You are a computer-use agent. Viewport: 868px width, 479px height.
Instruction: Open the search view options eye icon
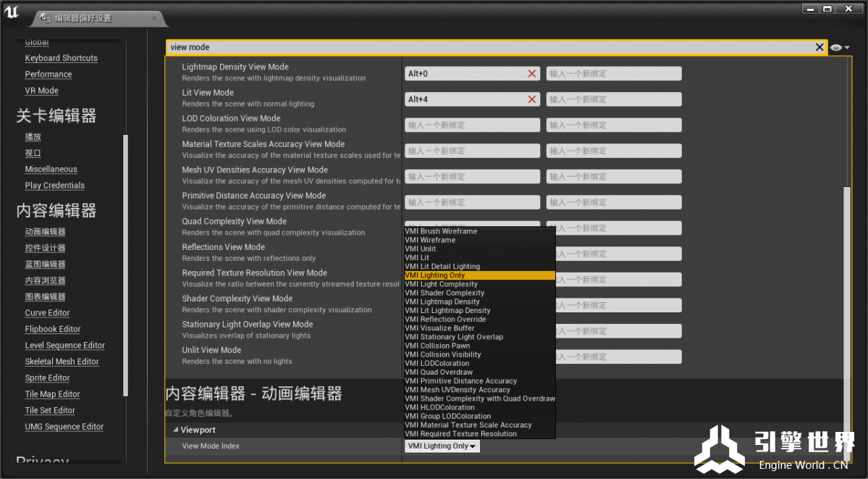[839, 48]
